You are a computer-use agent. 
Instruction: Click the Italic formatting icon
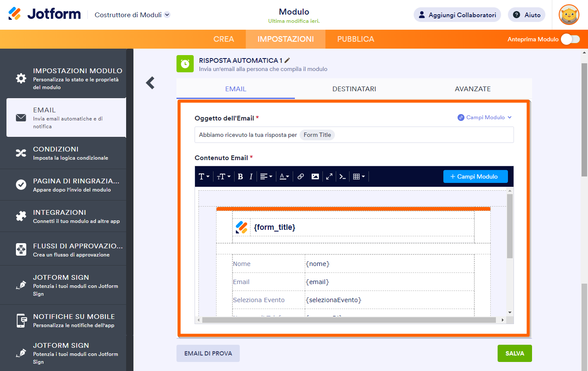251,176
